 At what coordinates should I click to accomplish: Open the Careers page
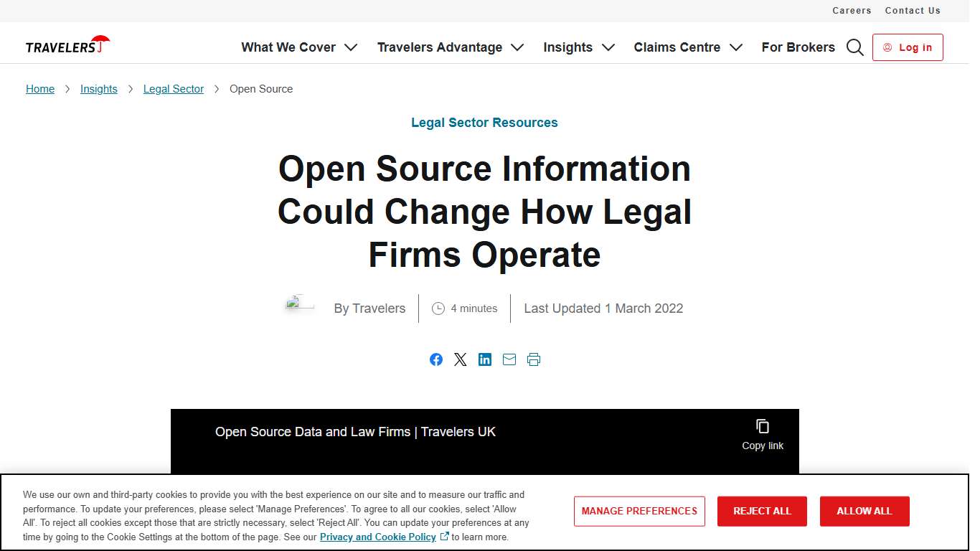852,10
